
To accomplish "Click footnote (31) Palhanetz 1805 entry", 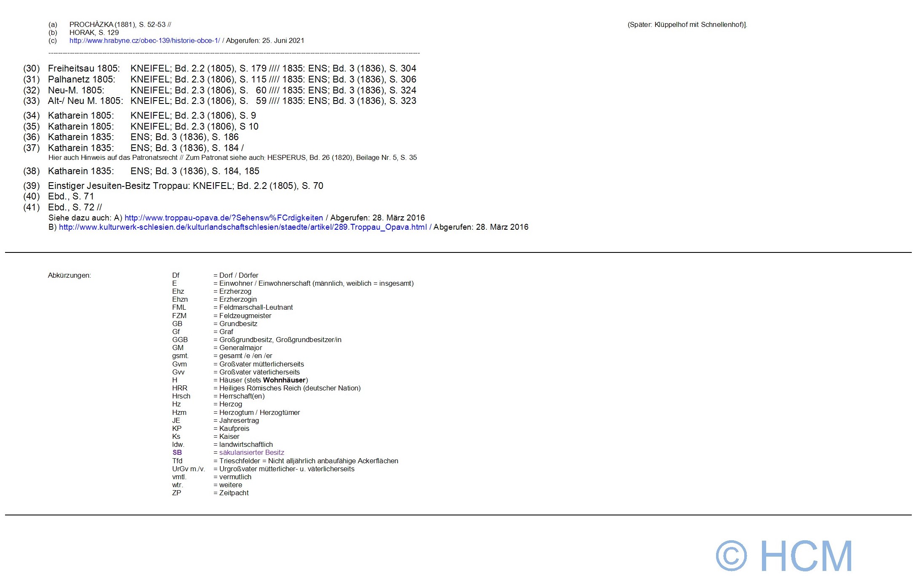I will [81, 80].
